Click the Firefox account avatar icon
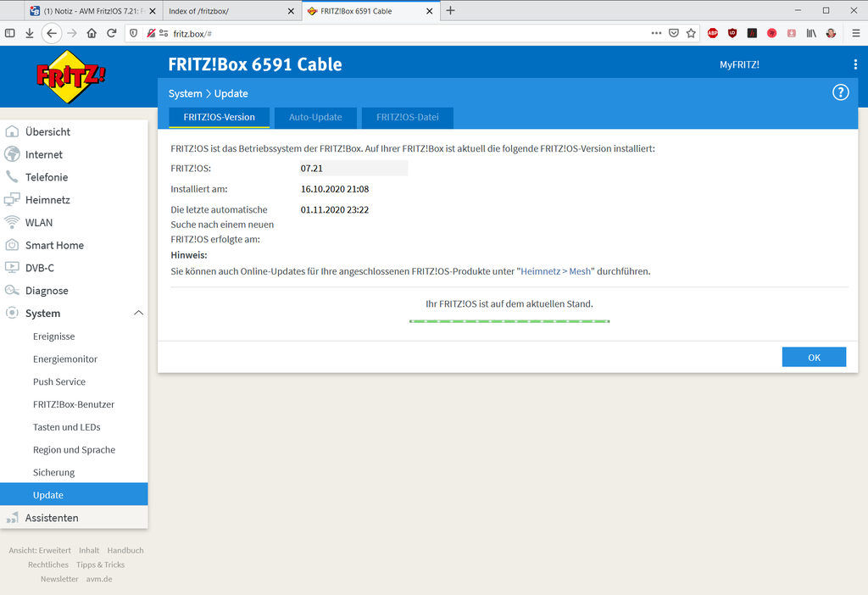Image resolution: width=868 pixels, height=595 pixels. click(x=831, y=33)
